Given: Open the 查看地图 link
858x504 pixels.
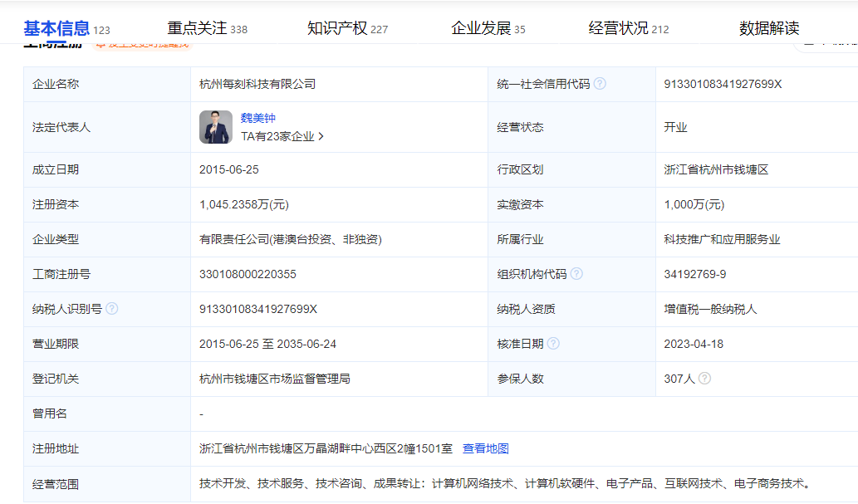Looking at the screenshot, I should click(486, 448).
